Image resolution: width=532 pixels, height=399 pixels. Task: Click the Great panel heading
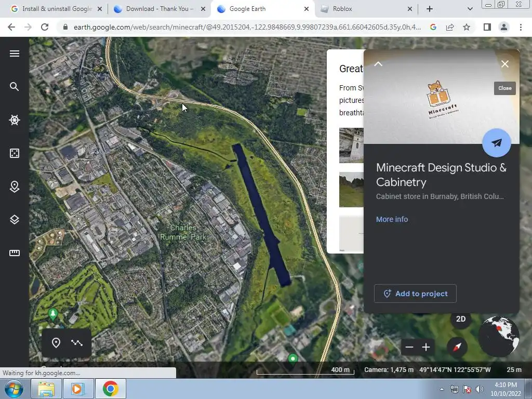351,69
